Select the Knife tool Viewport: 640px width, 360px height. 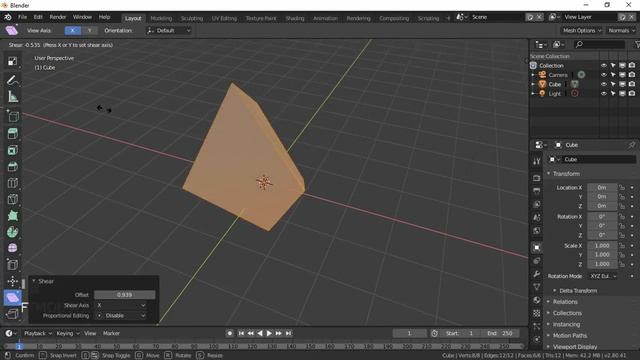click(13, 199)
